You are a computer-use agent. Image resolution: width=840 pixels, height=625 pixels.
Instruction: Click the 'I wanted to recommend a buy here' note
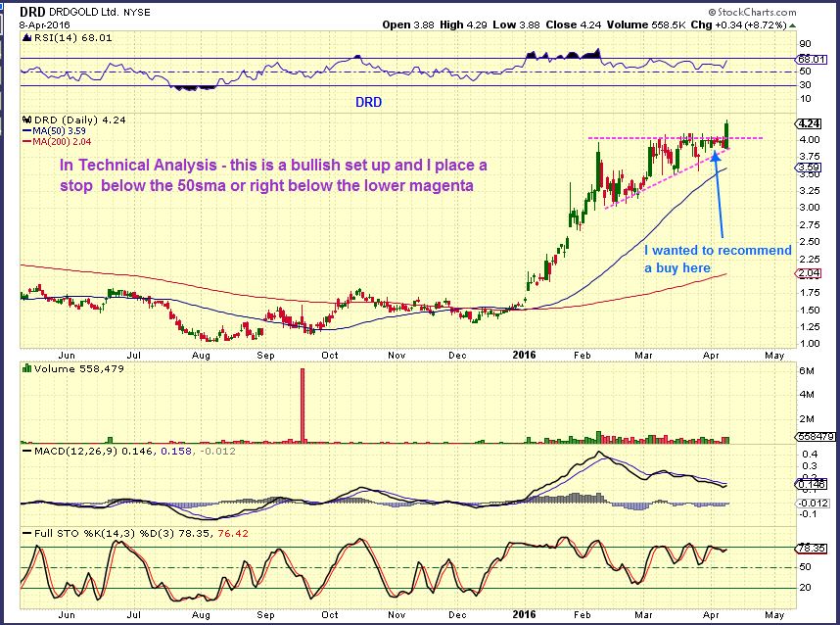718,259
